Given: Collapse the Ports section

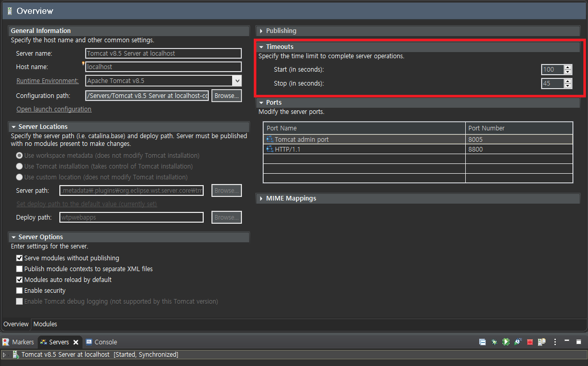Looking at the screenshot, I should point(262,103).
